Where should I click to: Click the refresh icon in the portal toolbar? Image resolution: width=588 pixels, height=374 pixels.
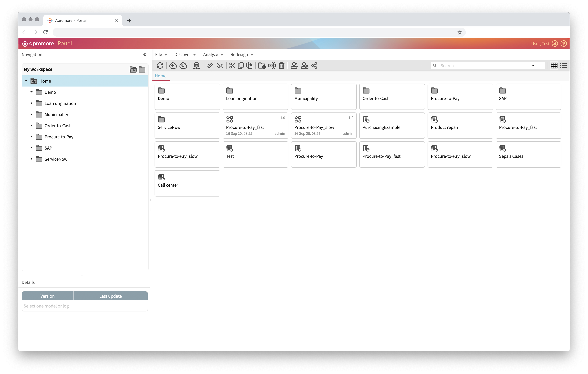coord(160,66)
